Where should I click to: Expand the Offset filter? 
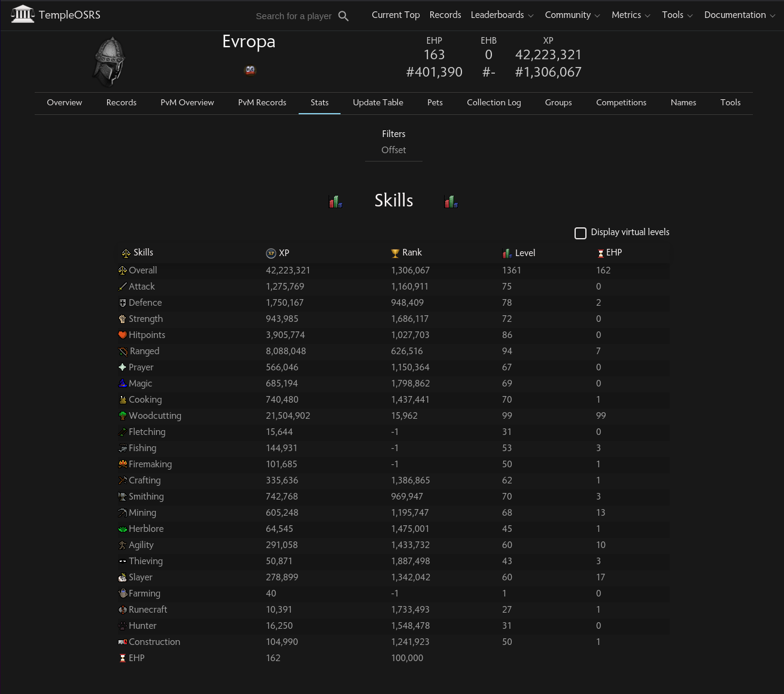[x=394, y=150]
